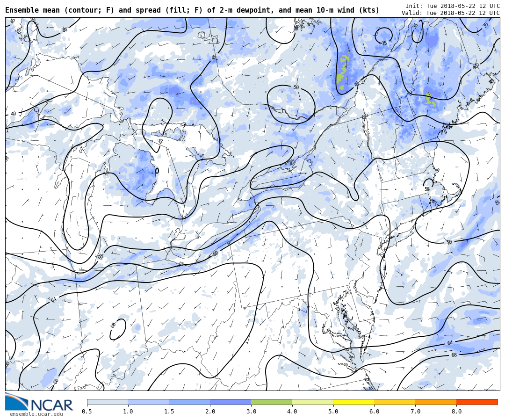Click the green high-spread patch in Quebec
Image resolution: width=505 pixels, height=420 pixels.
tap(343, 72)
